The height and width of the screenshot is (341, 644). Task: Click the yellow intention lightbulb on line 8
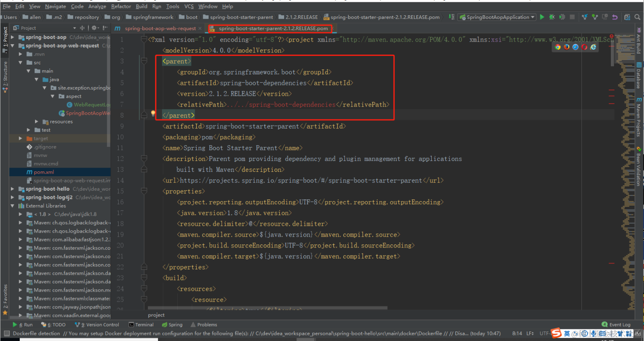coord(153,113)
